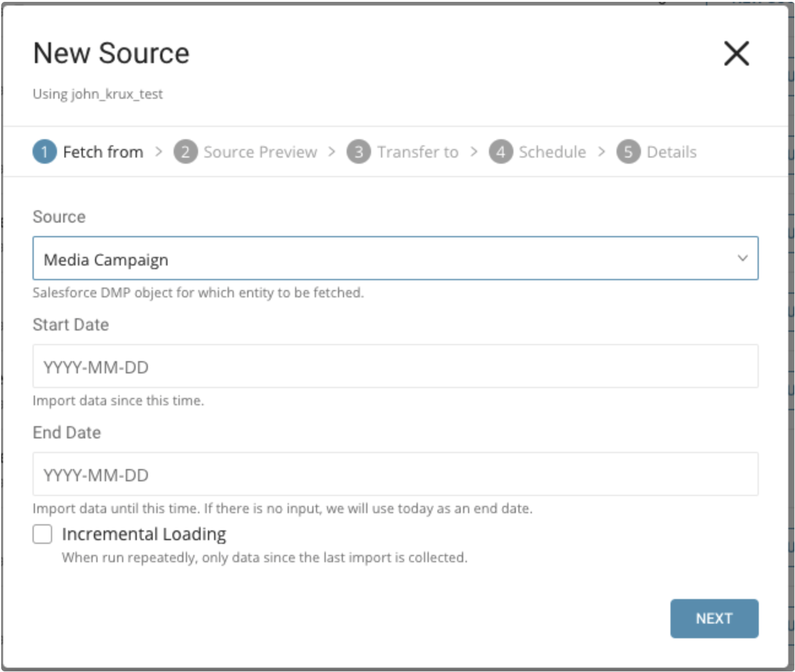The image size is (795, 672).
Task: Open the Source dropdown showing Media Campaign
Action: click(x=380, y=259)
